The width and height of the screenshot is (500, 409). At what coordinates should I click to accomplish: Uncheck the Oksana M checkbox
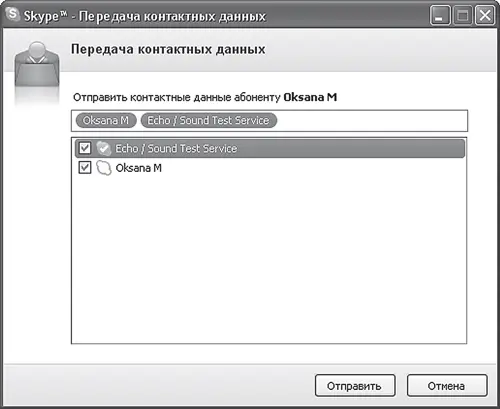(85, 168)
